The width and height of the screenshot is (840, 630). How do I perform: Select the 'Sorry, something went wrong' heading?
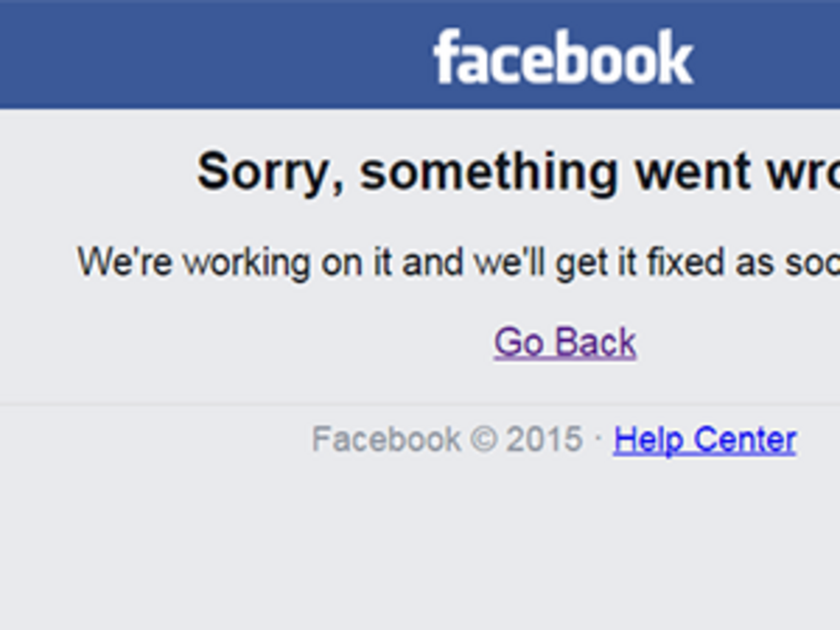coord(517,172)
